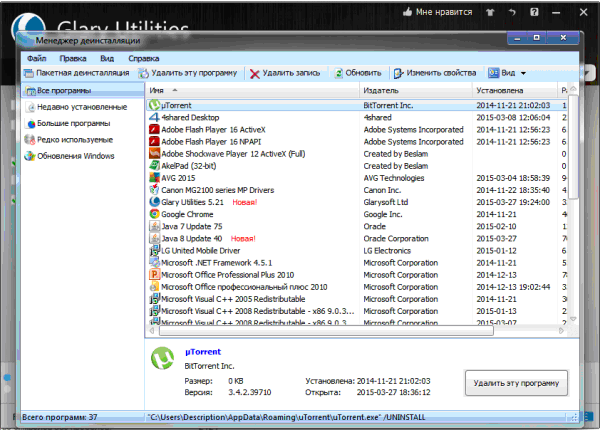The height and width of the screenshot is (430, 600).
Task: Sort list by the Имя column header
Action: 250,91
